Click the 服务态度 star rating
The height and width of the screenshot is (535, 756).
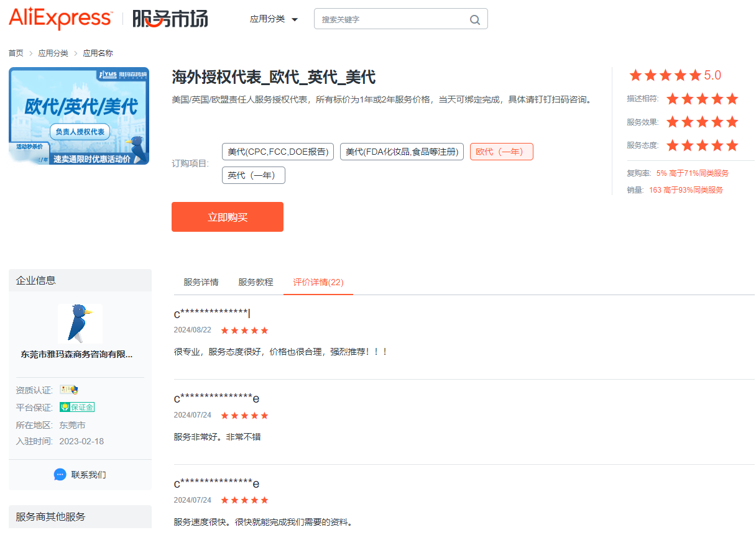[x=702, y=145]
